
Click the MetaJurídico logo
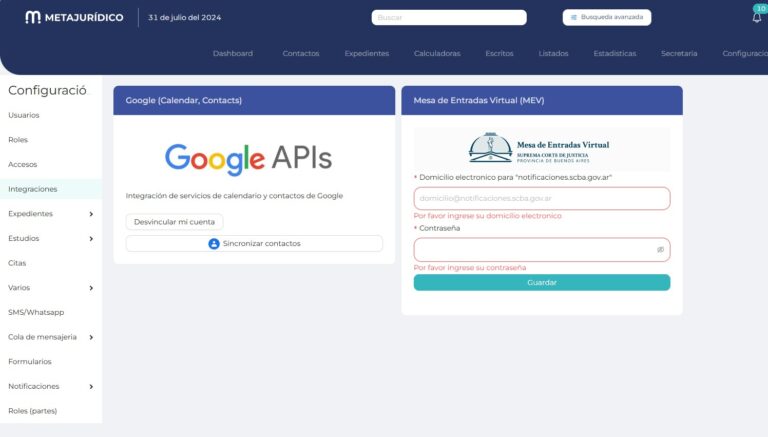(74, 18)
